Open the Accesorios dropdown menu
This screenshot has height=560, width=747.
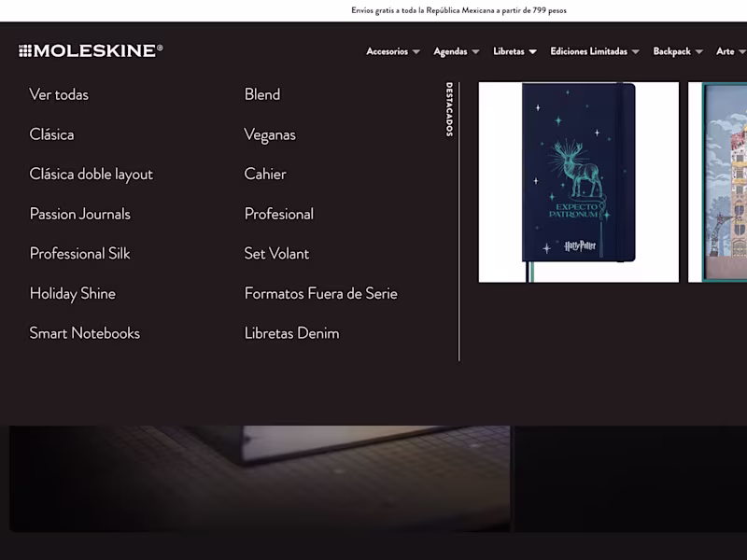[x=393, y=51]
